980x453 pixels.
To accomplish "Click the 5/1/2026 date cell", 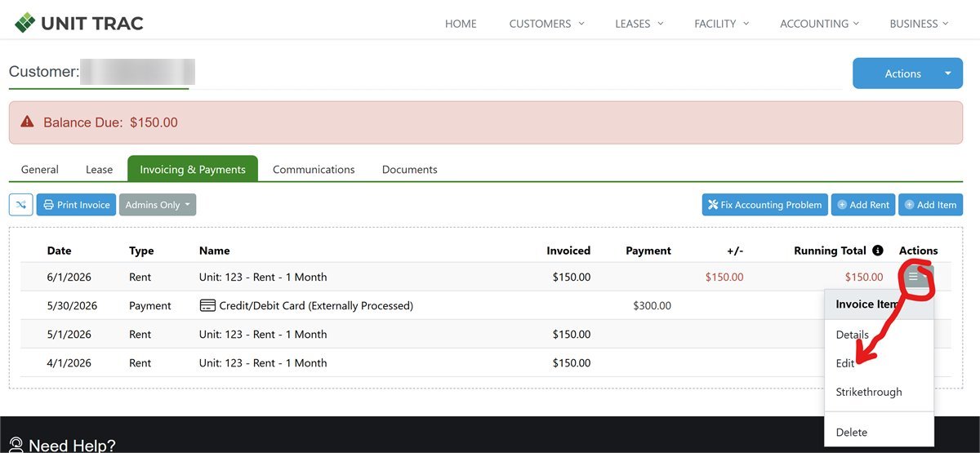I will [x=69, y=335].
